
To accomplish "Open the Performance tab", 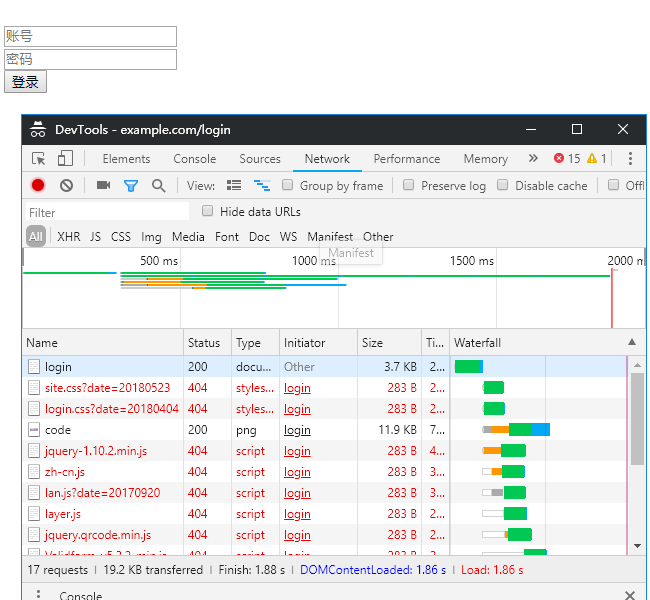I will pos(407,159).
